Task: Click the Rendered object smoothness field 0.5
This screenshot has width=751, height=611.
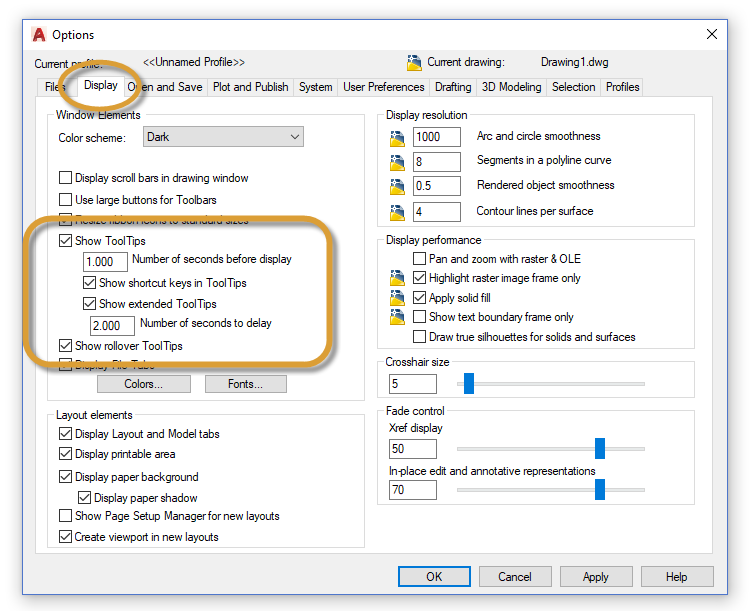Action: [437, 186]
